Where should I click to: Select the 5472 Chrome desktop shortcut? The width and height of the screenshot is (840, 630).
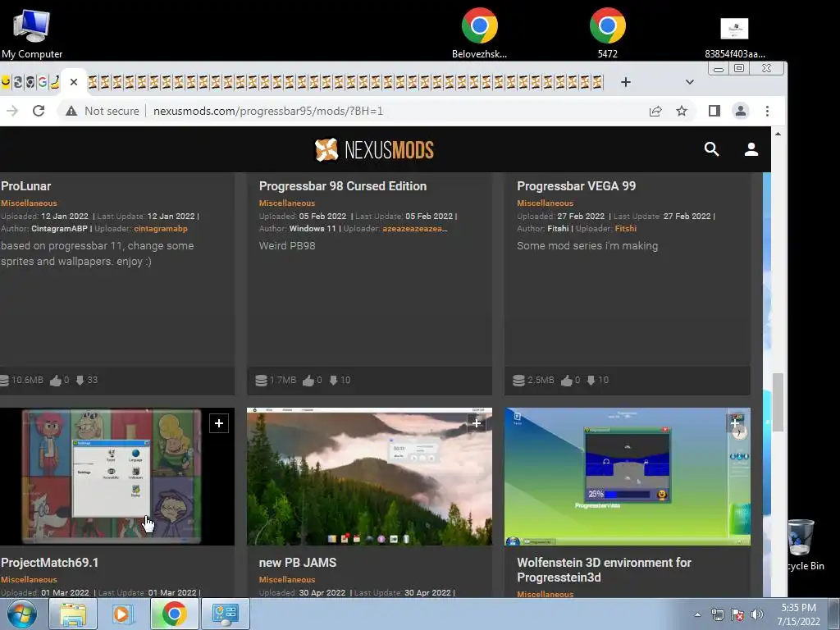(x=608, y=33)
